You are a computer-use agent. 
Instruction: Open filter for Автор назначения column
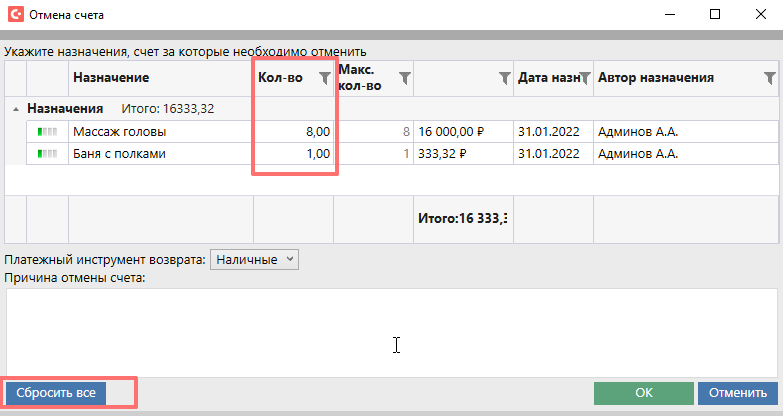point(769,78)
